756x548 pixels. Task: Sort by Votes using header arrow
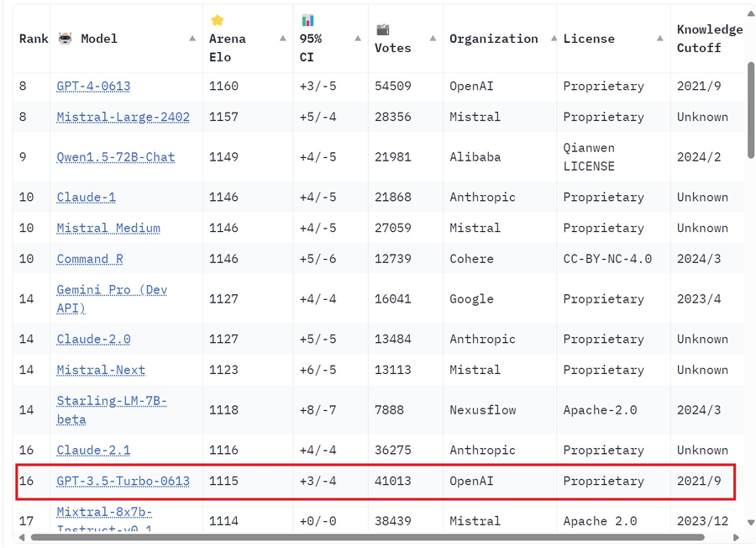433,39
